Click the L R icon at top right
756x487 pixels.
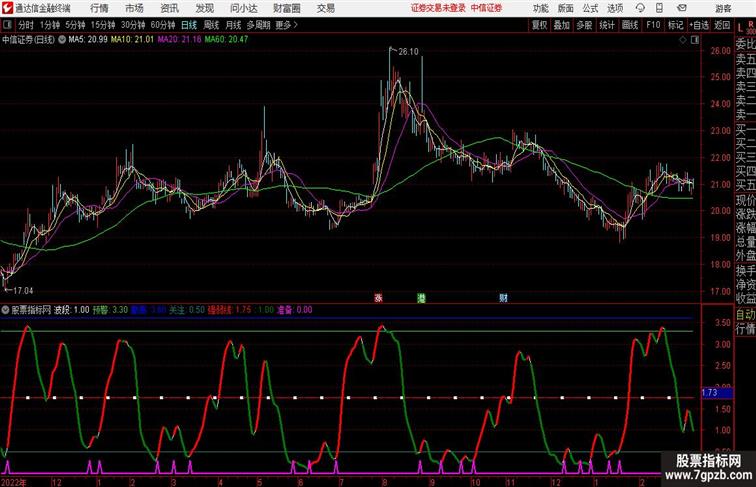[x=745, y=27]
